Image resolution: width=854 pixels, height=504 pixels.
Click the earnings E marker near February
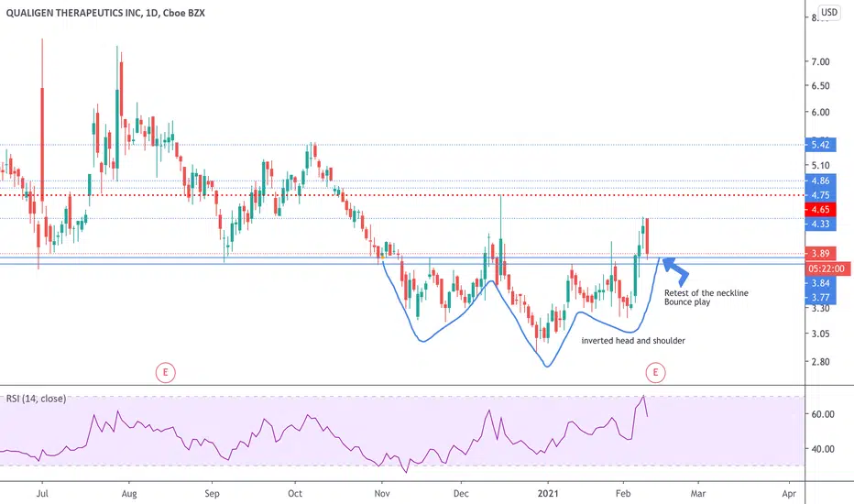[x=655, y=373]
